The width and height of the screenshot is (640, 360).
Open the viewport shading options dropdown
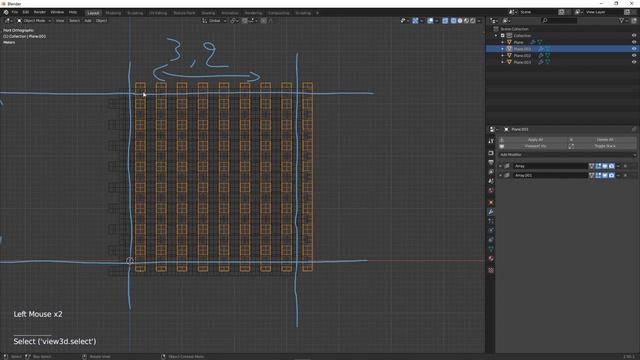click(x=479, y=20)
